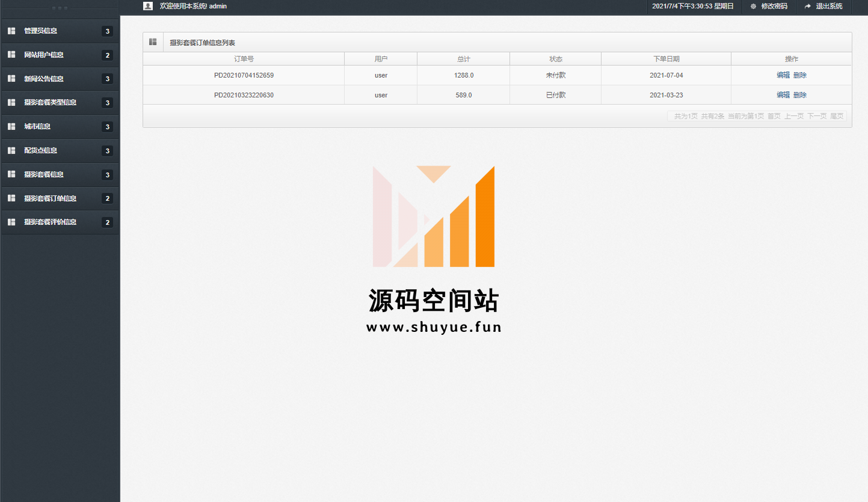868x502 pixels.
Task: Click the 修改密码 link
Action: point(774,7)
